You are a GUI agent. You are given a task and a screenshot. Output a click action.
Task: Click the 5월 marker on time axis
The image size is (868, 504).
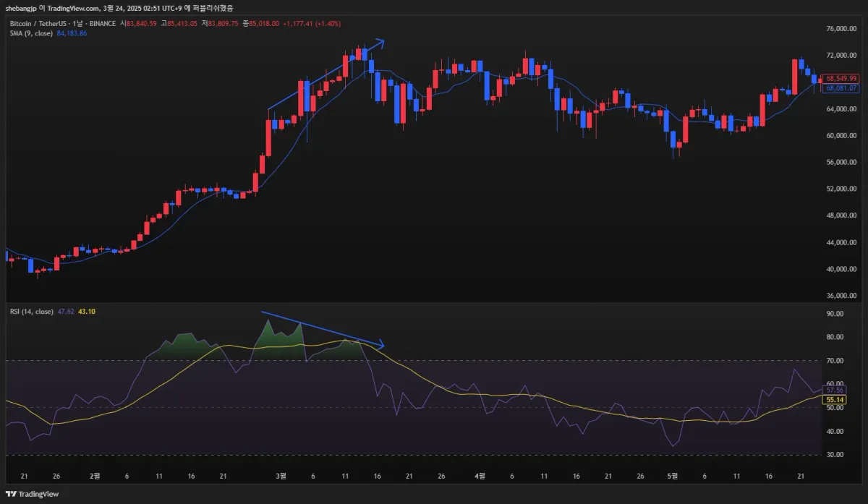coord(672,477)
